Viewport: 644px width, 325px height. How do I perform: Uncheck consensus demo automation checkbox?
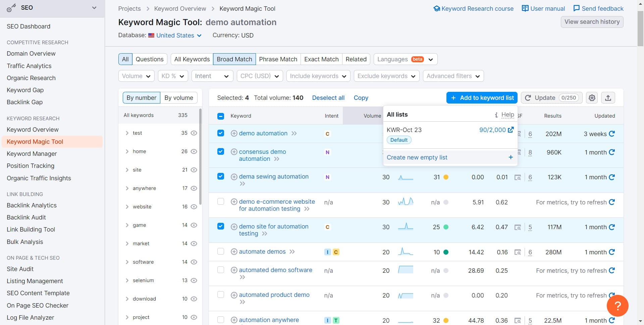tap(220, 151)
